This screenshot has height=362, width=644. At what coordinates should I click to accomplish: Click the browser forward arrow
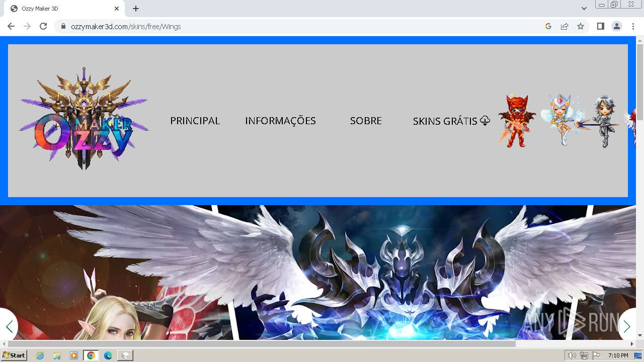coord(27,26)
